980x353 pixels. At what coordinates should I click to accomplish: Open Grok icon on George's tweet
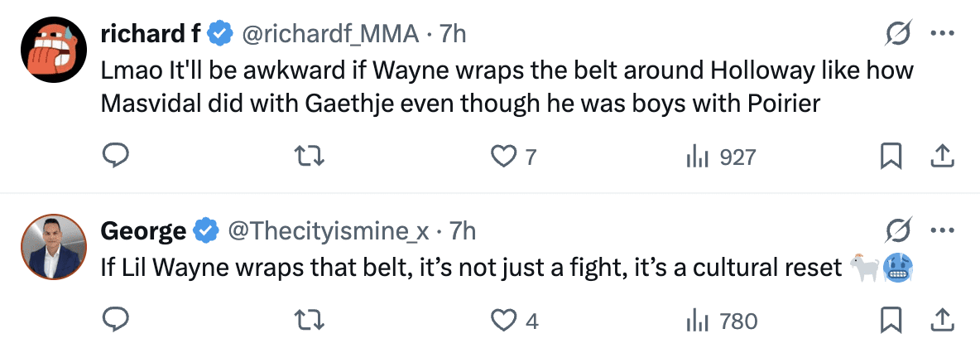(x=898, y=231)
